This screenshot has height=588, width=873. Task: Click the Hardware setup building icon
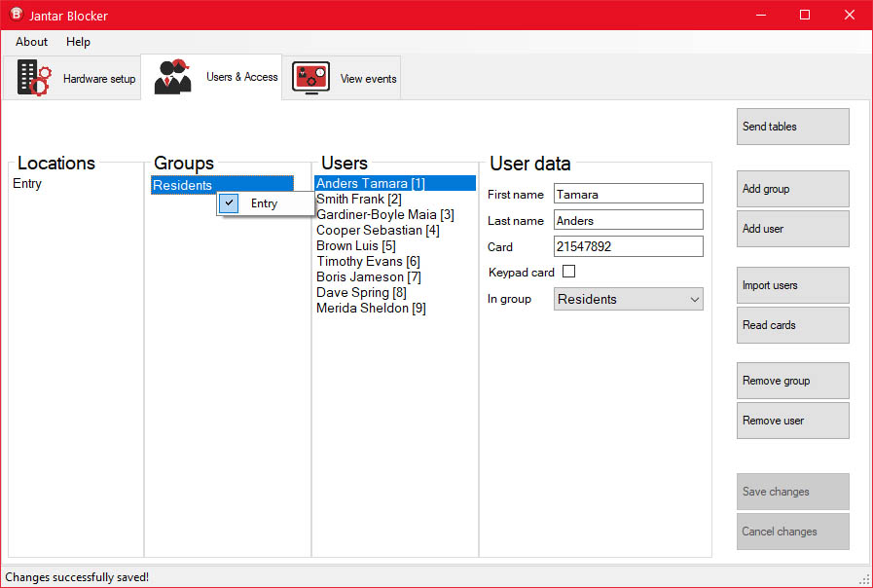[34, 78]
